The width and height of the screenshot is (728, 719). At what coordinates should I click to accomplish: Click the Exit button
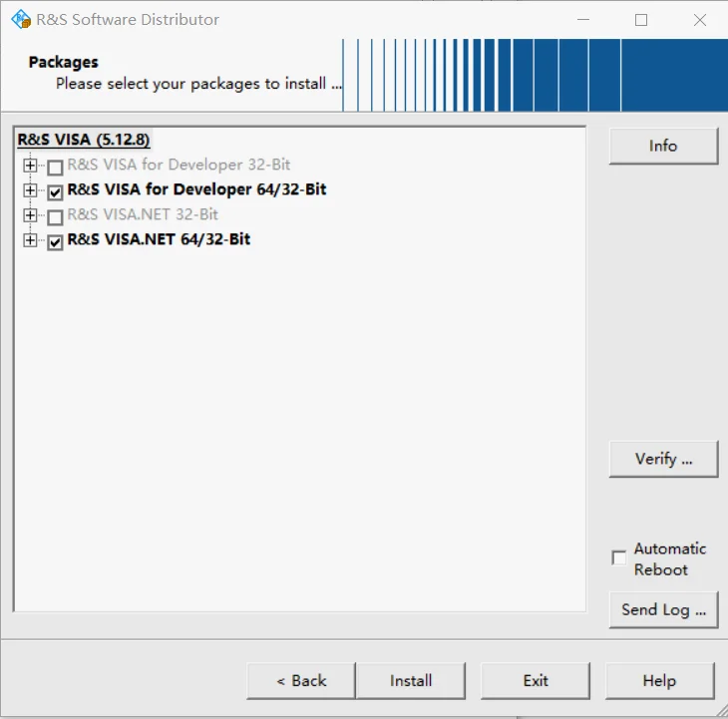click(x=536, y=680)
